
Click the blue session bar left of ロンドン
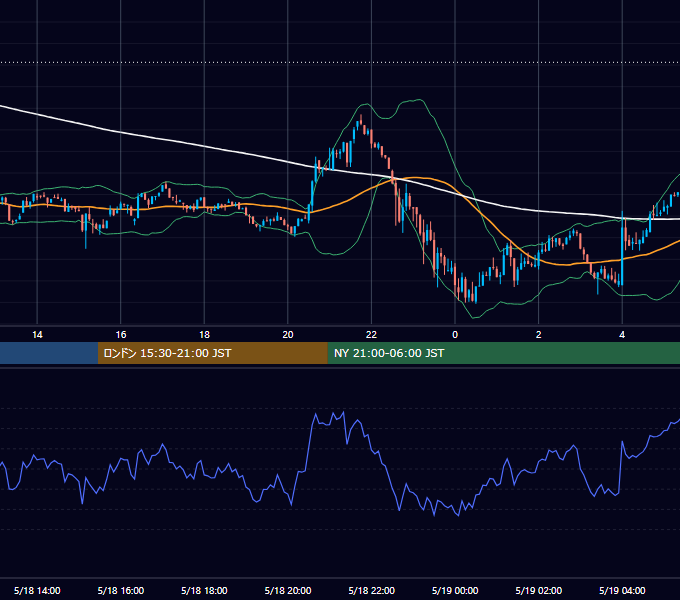point(49,353)
